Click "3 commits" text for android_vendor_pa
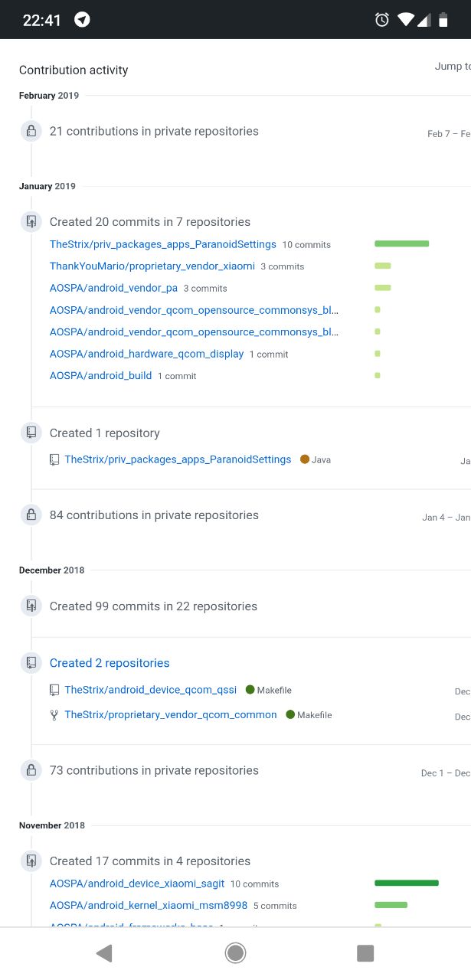The height and width of the screenshot is (980, 471). click(x=205, y=289)
